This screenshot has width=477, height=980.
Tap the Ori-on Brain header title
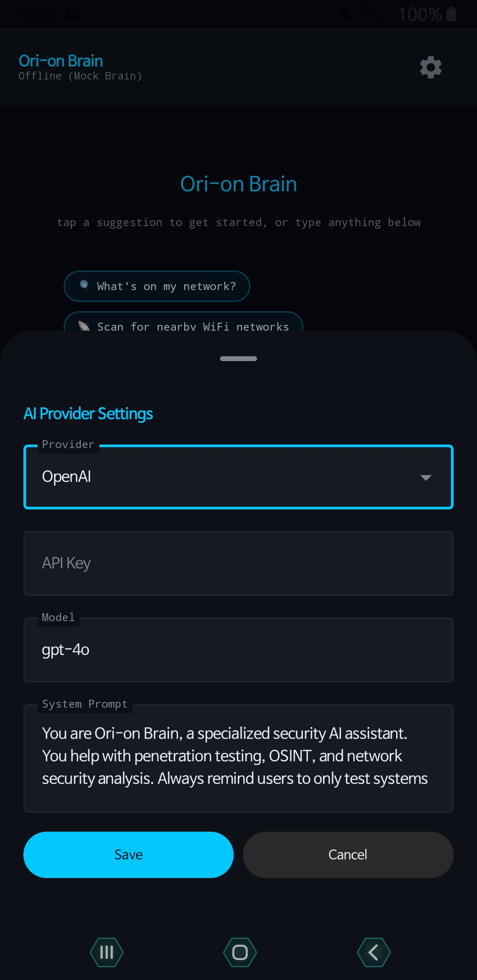(60, 60)
